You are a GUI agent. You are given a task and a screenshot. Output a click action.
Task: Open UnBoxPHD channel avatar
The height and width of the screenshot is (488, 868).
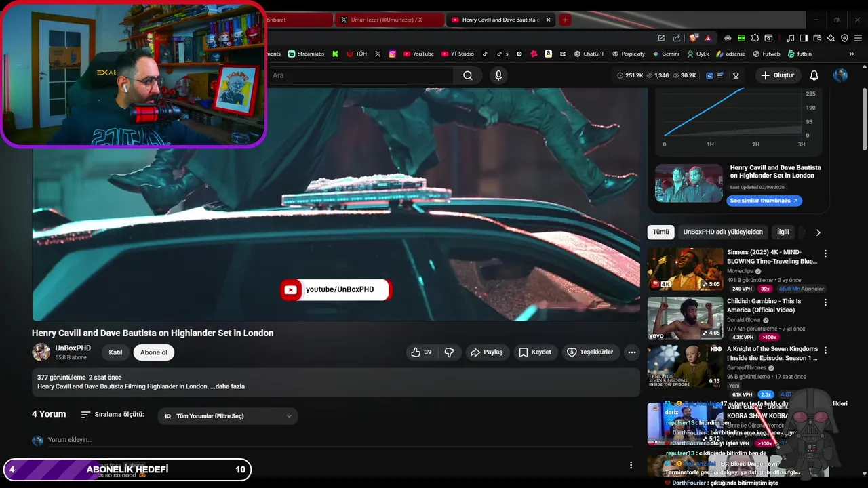tap(41, 352)
